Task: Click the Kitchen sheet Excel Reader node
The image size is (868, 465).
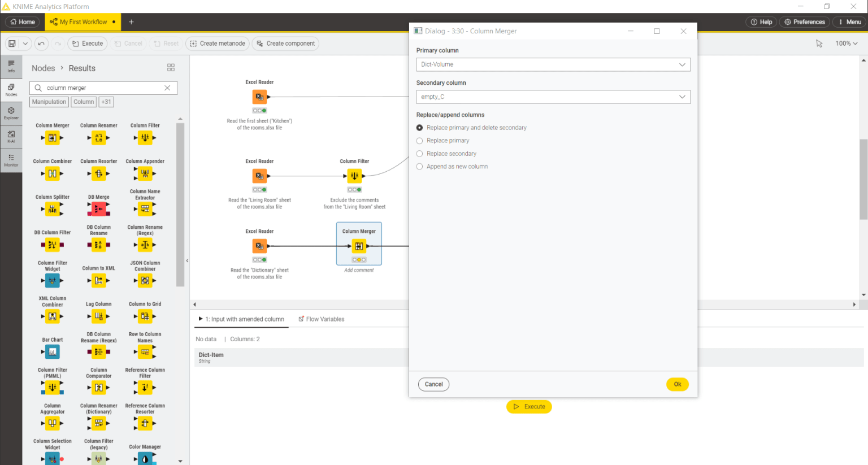Action: pos(259,97)
